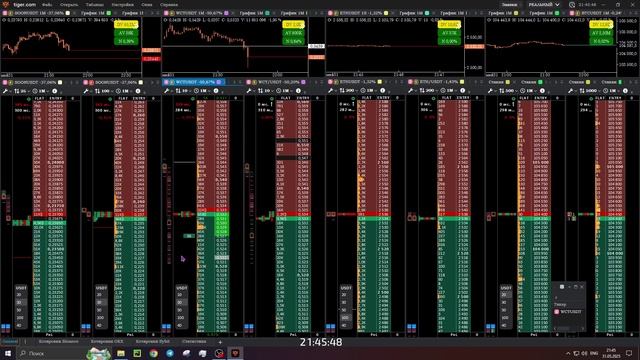
Task: Expand 1M timeframe dropdown in WCTUSDT -50,67% panel
Action: (x=210, y=91)
